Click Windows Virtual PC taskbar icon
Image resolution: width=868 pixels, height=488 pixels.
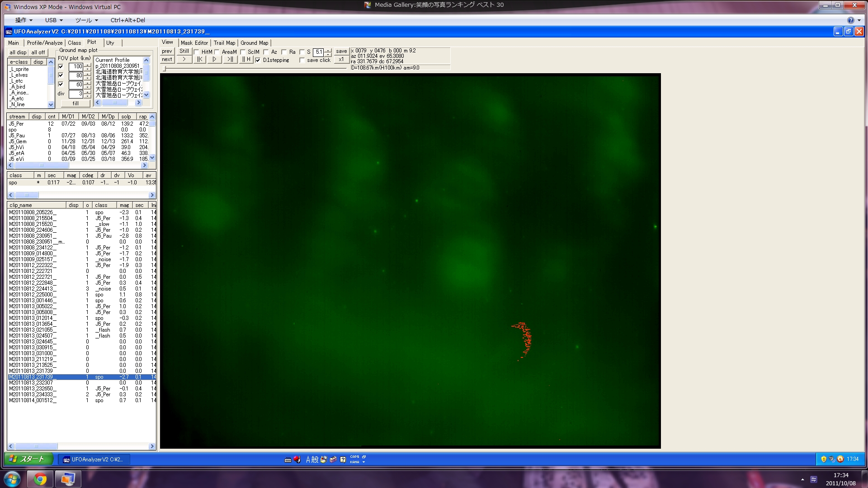coord(68,479)
